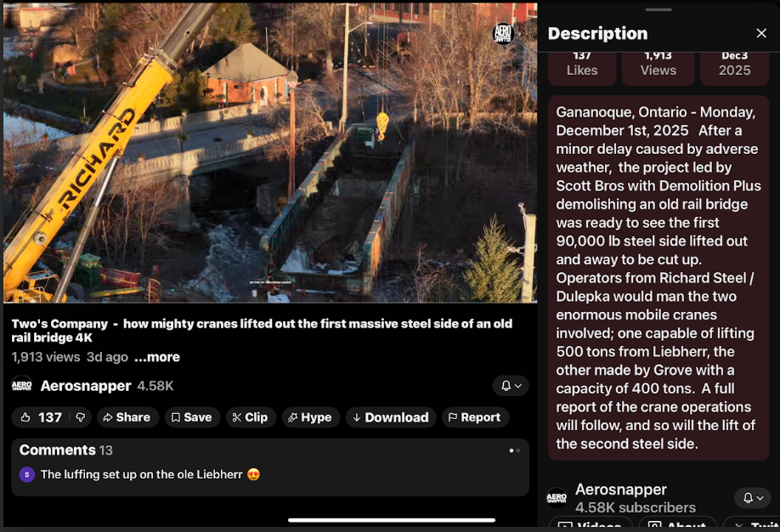780x532 pixels.
Task: Open the About tab chip
Action: [x=677, y=524]
